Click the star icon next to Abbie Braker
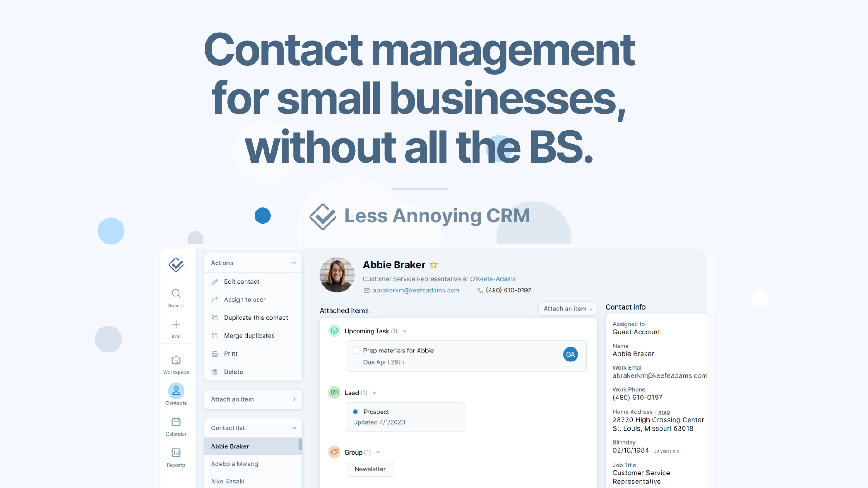 [434, 264]
